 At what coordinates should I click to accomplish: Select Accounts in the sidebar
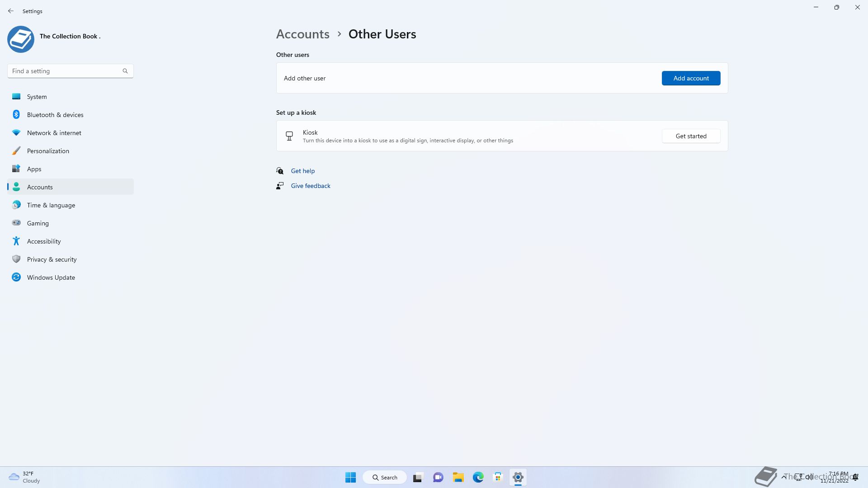pyautogui.click(x=71, y=187)
